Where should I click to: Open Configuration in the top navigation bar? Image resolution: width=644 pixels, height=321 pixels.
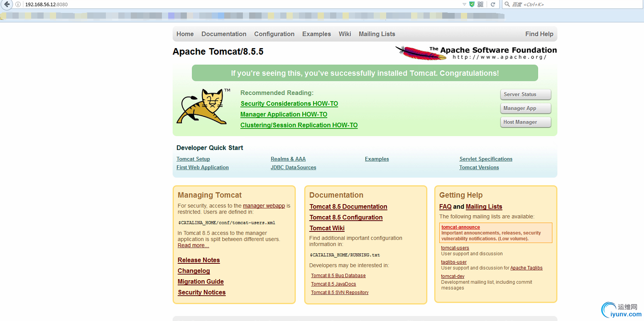pos(274,34)
